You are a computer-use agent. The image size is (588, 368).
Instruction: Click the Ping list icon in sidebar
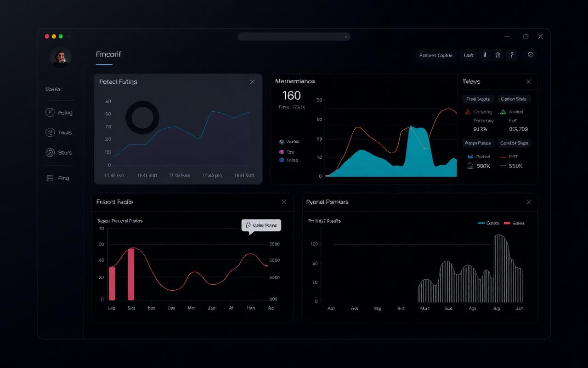pyautogui.click(x=50, y=178)
